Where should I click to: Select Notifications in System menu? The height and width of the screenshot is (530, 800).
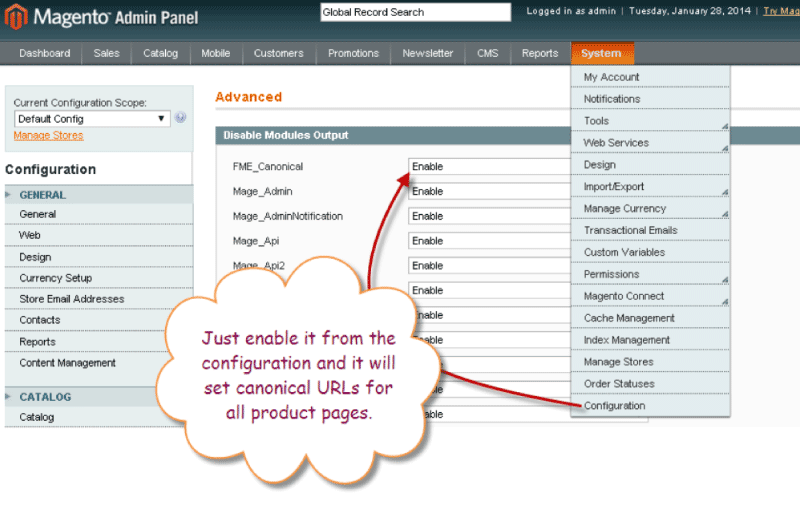pos(650,99)
